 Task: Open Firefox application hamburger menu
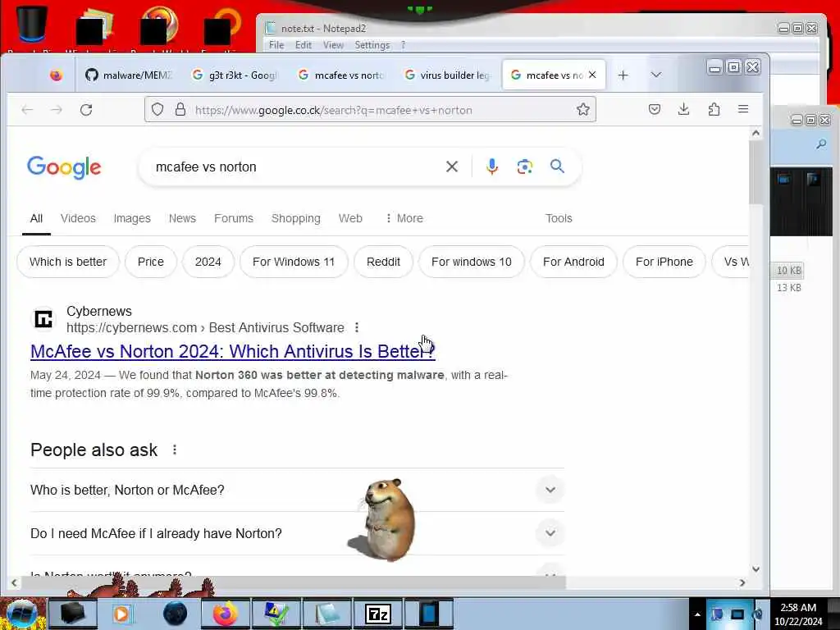pos(743,109)
